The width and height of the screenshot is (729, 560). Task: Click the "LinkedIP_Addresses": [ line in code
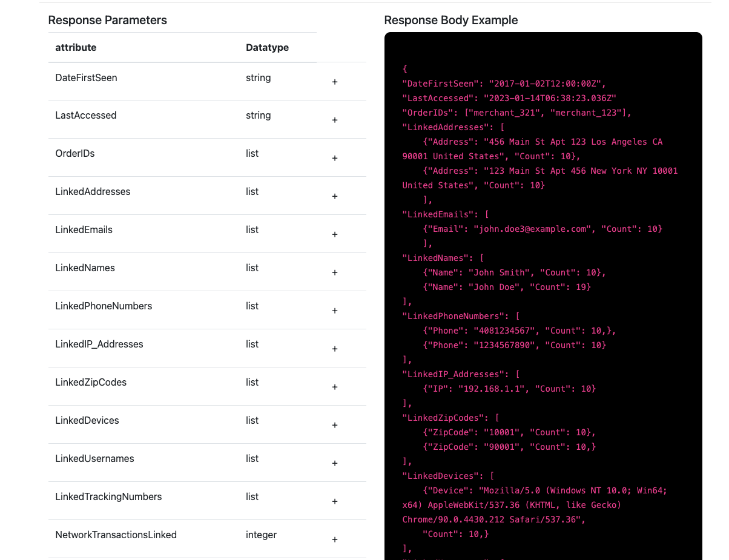pyautogui.click(x=461, y=374)
